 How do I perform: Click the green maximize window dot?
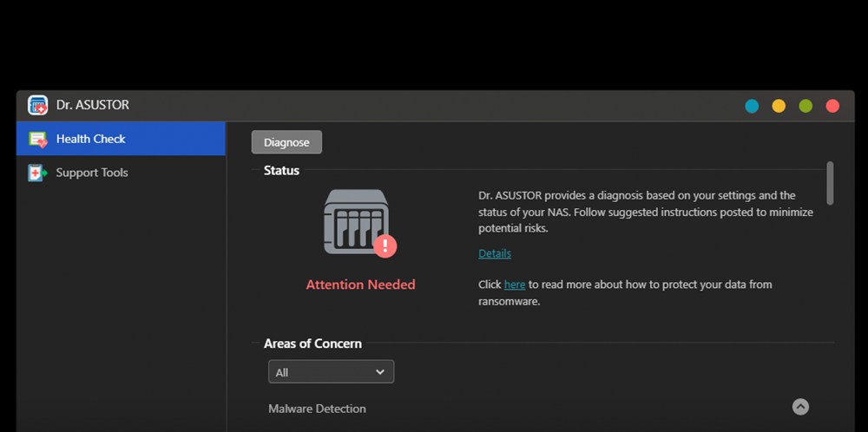tap(806, 106)
